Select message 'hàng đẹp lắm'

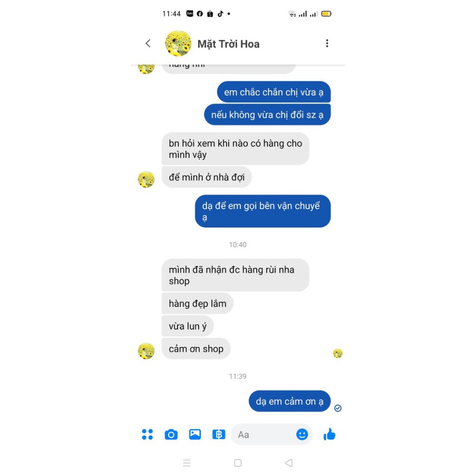click(198, 303)
